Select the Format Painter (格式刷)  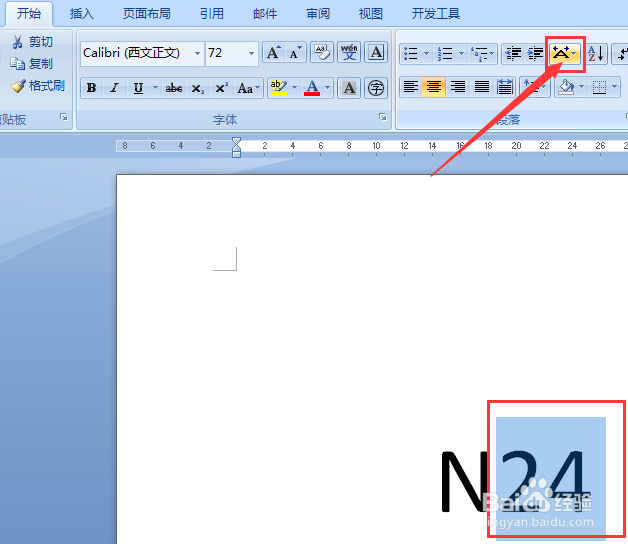tap(37, 85)
